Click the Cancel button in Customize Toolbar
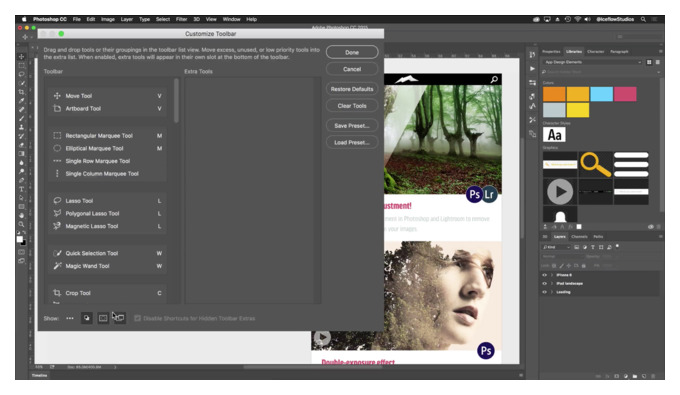This screenshot has width=680, height=395. point(352,69)
